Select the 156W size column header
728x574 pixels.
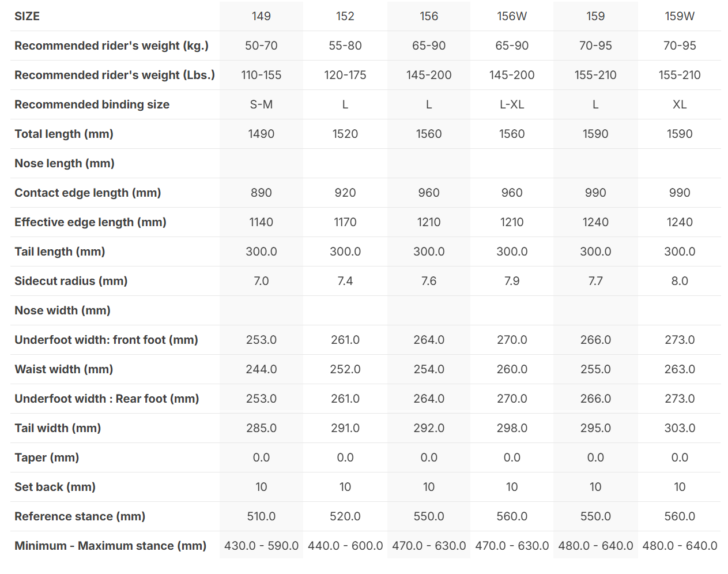[x=512, y=16]
